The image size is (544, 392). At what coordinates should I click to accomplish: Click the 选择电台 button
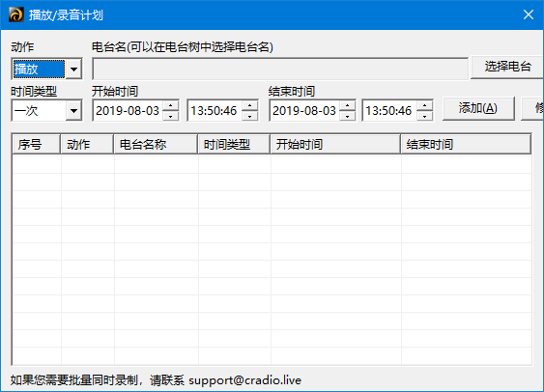point(507,67)
